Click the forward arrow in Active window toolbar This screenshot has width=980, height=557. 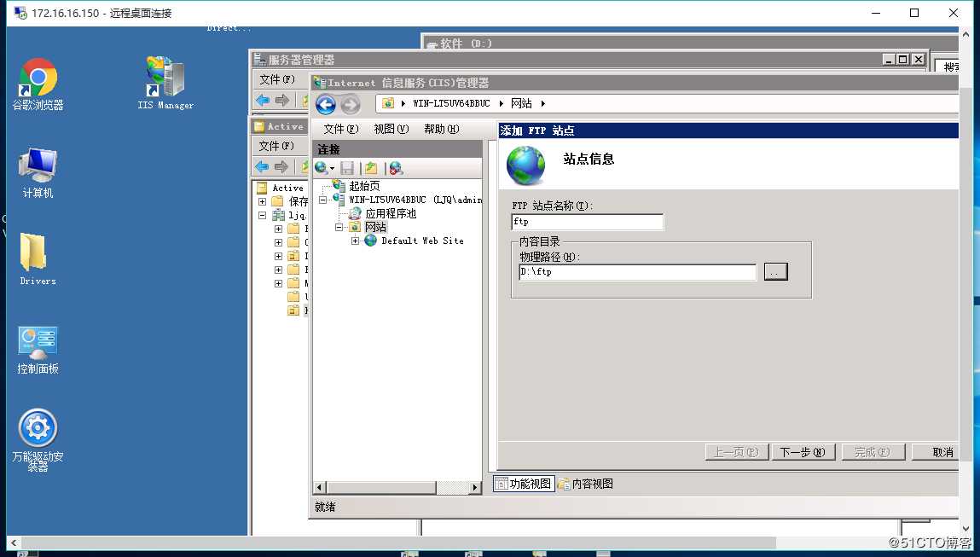coord(281,166)
